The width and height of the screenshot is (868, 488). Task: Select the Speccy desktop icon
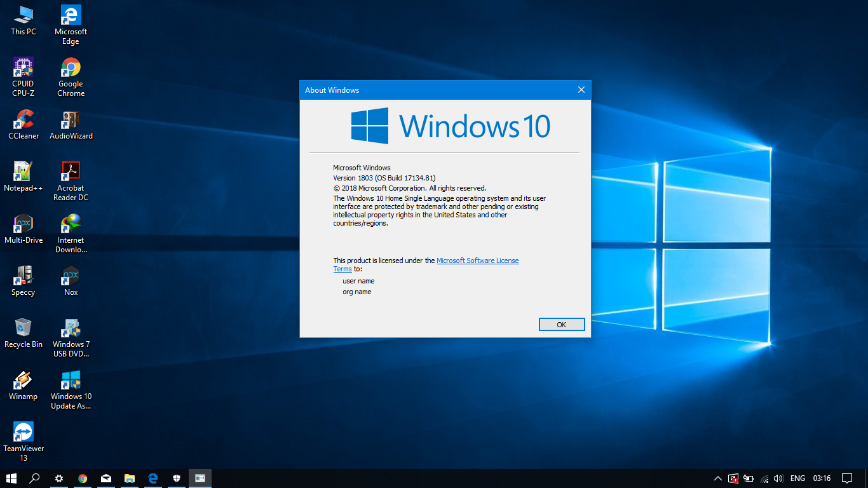click(x=24, y=281)
